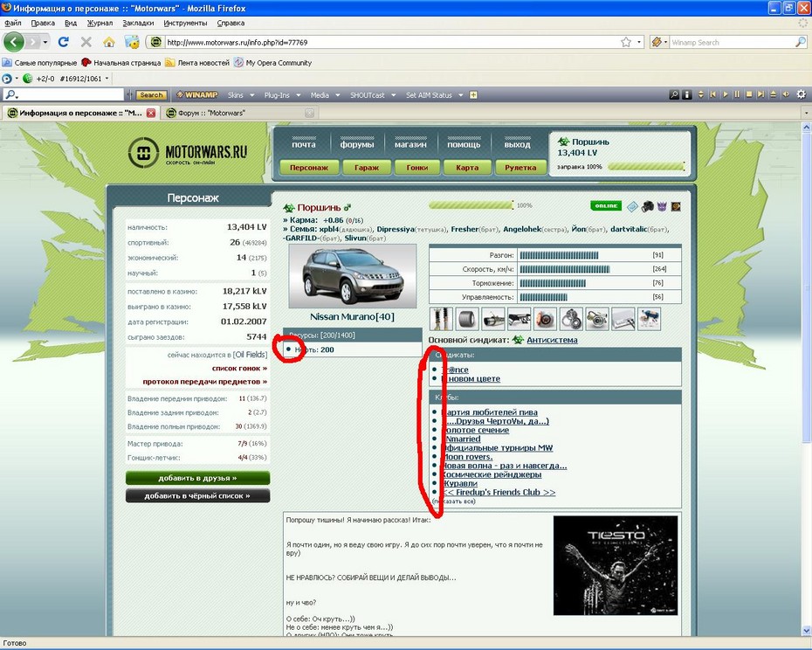The width and height of the screenshot is (812, 650).
Task: Open the turbocharger part icon
Action: pos(597,319)
